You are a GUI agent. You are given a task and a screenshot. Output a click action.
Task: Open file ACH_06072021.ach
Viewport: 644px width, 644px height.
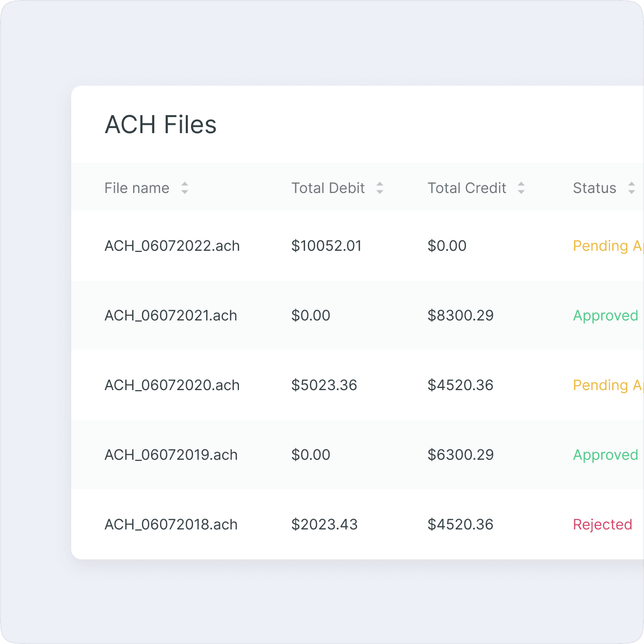click(x=171, y=315)
